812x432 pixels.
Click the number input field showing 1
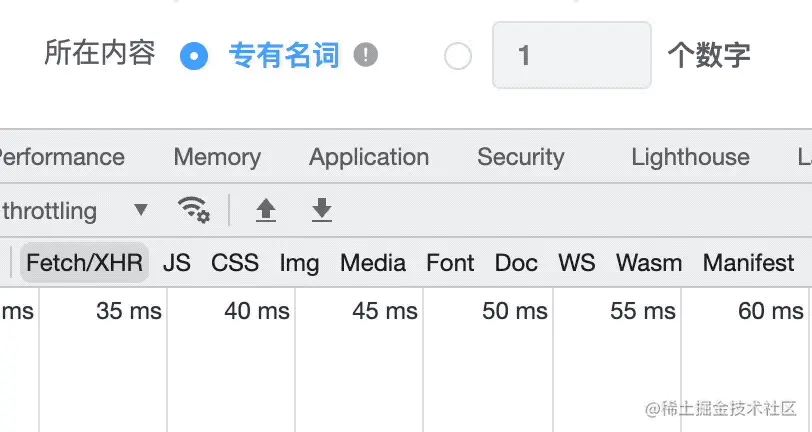(571, 55)
